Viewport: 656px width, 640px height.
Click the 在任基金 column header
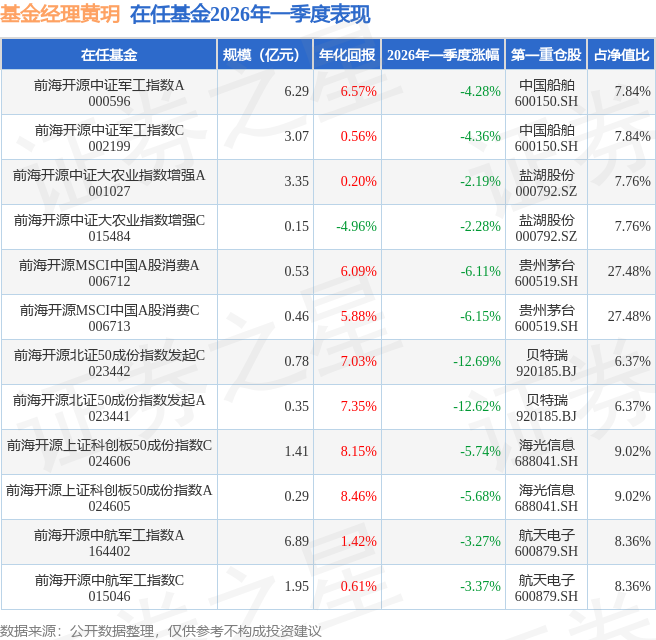click(x=109, y=55)
